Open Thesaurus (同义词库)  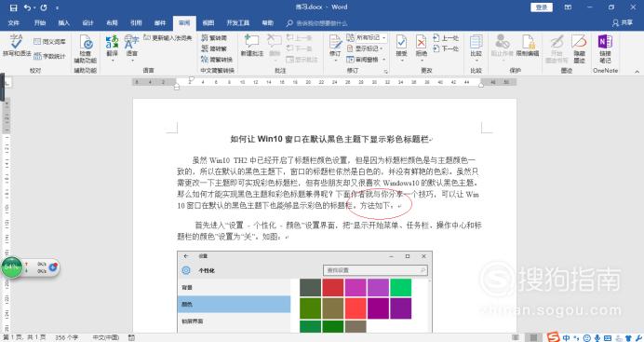(49, 42)
